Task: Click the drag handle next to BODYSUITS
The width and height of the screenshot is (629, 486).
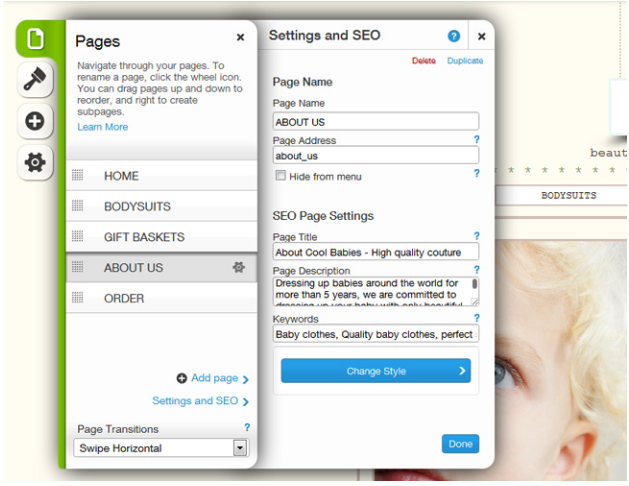Action: pos(77,206)
